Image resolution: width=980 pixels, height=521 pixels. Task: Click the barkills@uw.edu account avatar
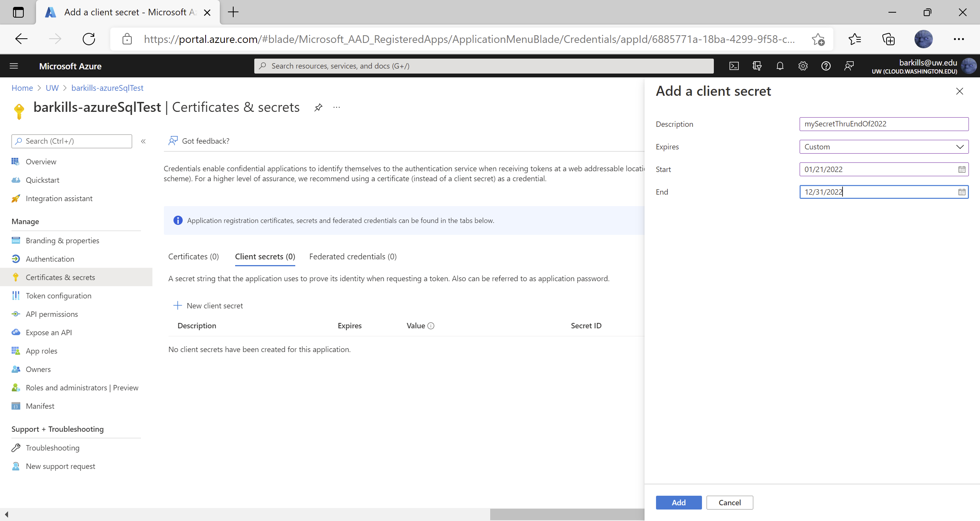969,66
